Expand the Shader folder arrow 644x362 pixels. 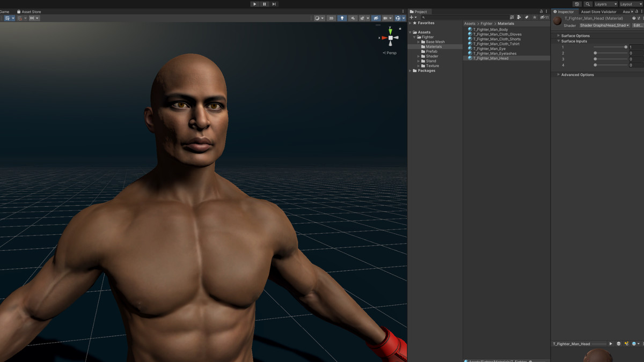click(419, 56)
